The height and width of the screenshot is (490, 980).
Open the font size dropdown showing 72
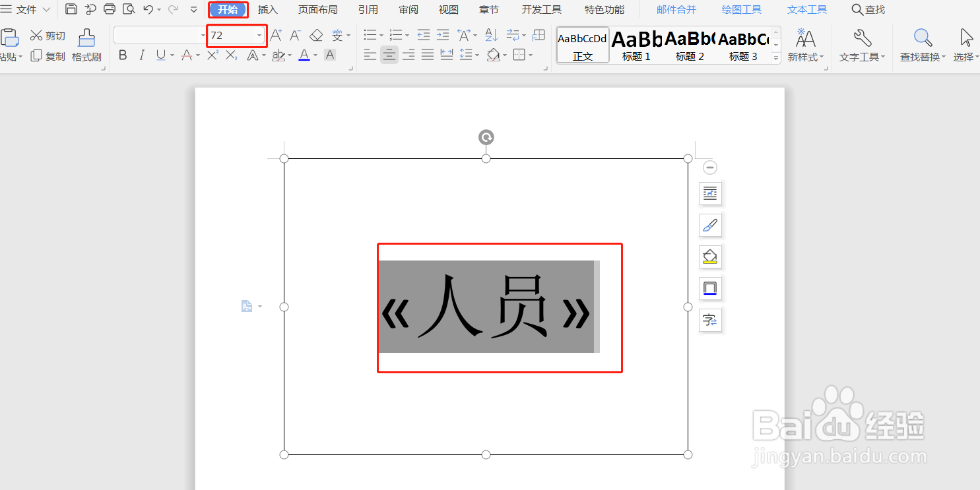click(259, 35)
